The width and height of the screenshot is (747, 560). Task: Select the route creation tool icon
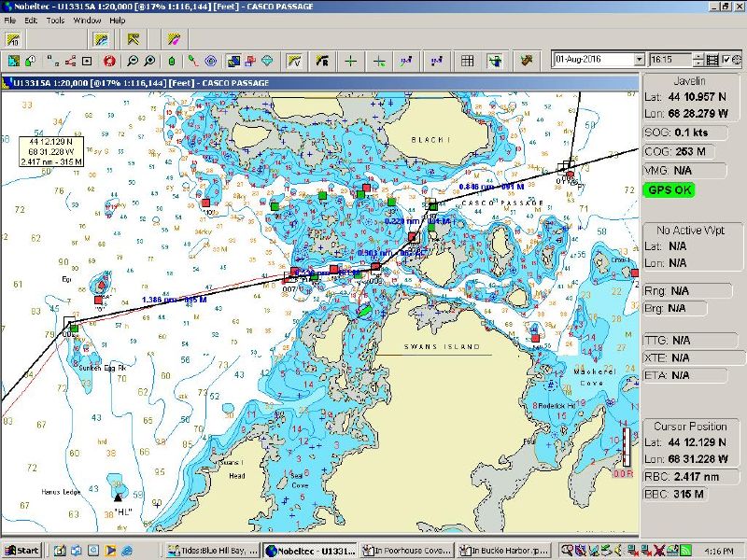pyautogui.click(x=71, y=61)
